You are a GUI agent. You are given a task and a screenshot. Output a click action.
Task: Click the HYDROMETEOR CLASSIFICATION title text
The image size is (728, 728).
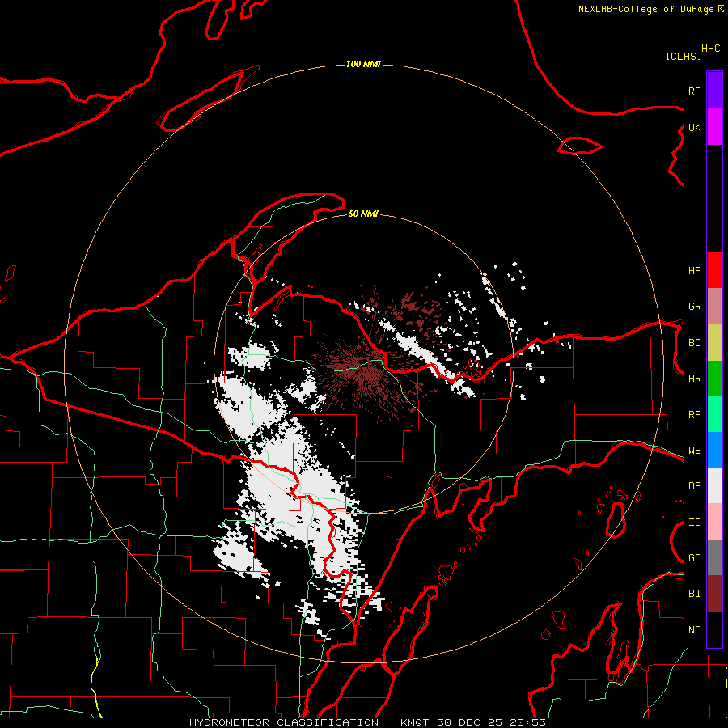pyautogui.click(x=284, y=722)
